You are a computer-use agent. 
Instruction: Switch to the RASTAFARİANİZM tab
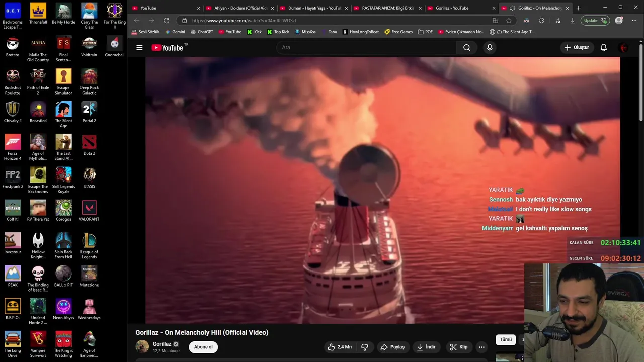388,8
